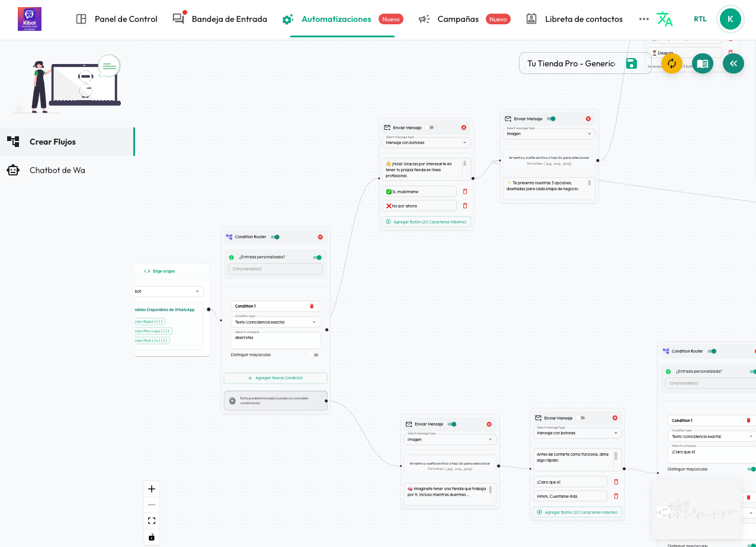The height and width of the screenshot is (547, 756).
Task: Click the translate language icon in the top bar
Action: (x=665, y=19)
